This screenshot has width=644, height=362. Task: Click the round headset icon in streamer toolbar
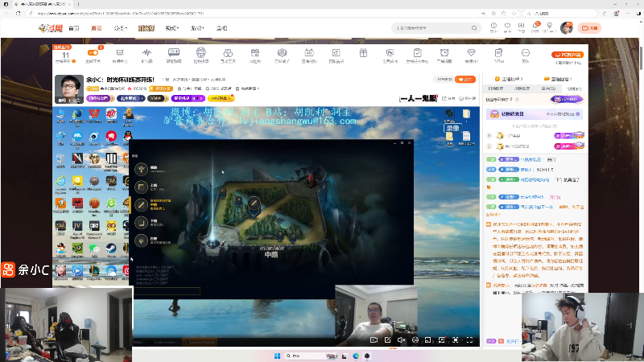click(x=200, y=52)
